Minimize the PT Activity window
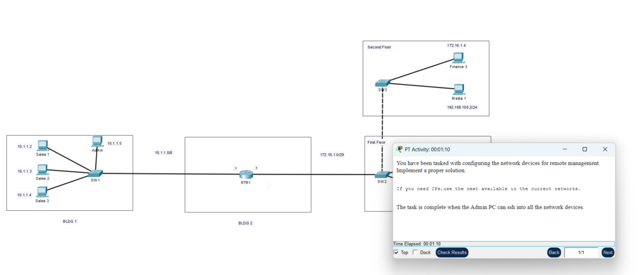Image resolution: width=644 pixels, height=275 pixels. pyautogui.click(x=564, y=149)
